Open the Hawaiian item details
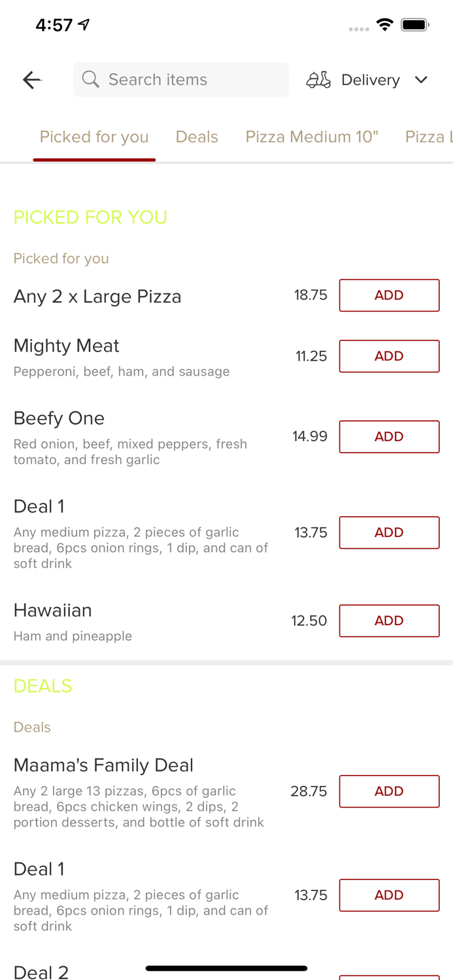 (x=53, y=610)
